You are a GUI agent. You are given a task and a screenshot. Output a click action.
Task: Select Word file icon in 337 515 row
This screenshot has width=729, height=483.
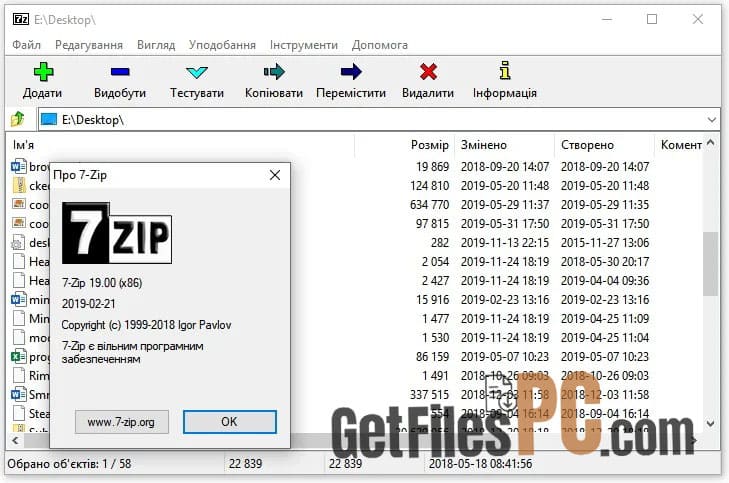(x=19, y=394)
